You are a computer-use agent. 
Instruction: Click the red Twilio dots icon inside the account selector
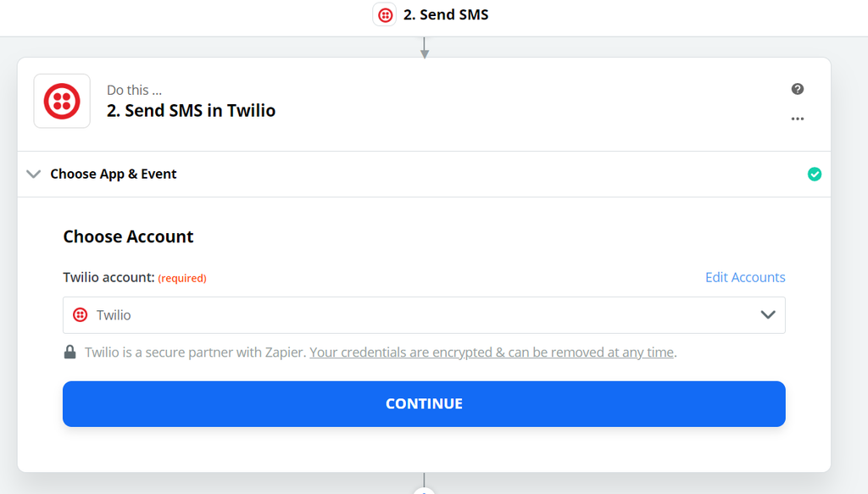[x=80, y=314]
